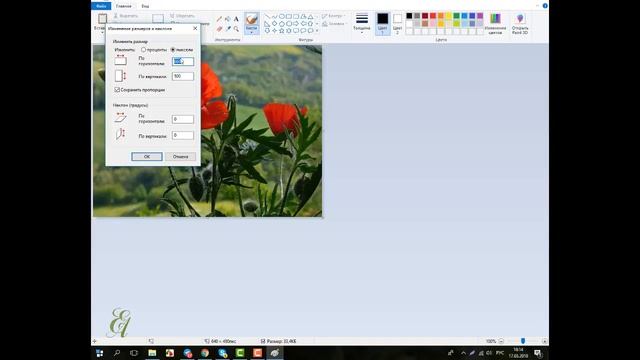This screenshot has height=360, width=640.
Task: Click the Cut (Вырезать) command
Action: pyautogui.click(x=126, y=16)
